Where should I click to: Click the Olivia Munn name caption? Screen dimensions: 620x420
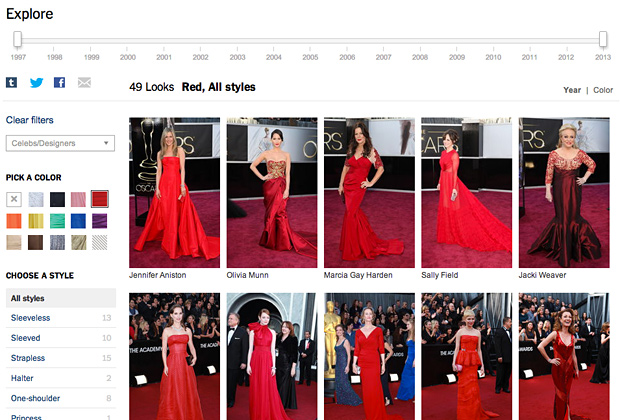(x=248, y=275)
